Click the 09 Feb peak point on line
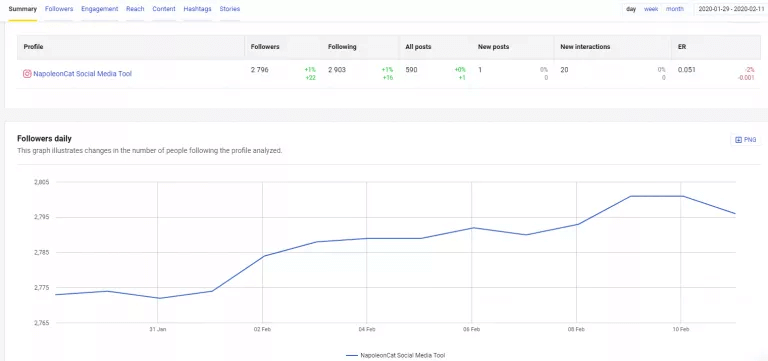This screenshot has width=768, height=361. 630,196
